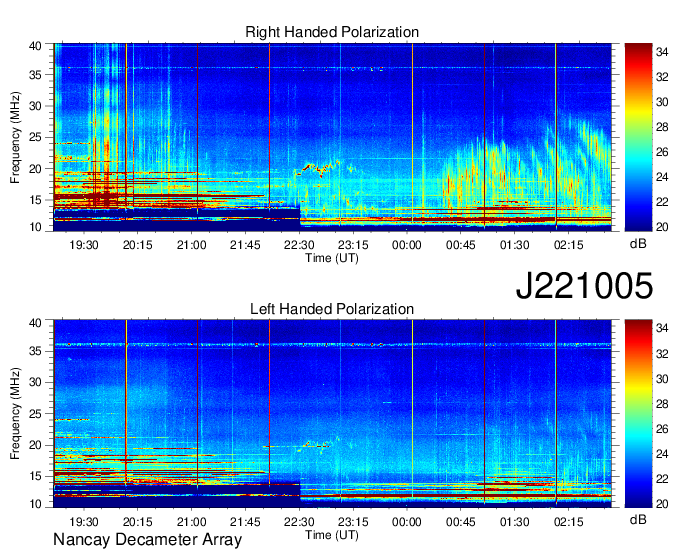Click the '34' value on the upper colorbar
This screenshot has height=552, width=680.
point(662,52)
